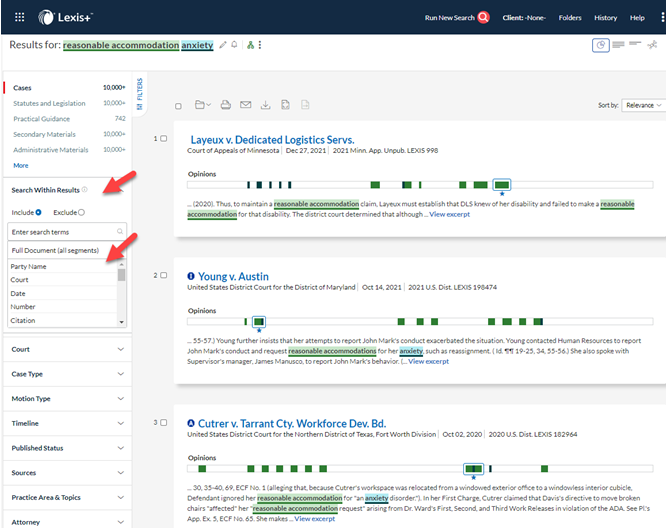666x529 pixels.
Task: Download selected results with the download icon
Action: pos(265,105)
